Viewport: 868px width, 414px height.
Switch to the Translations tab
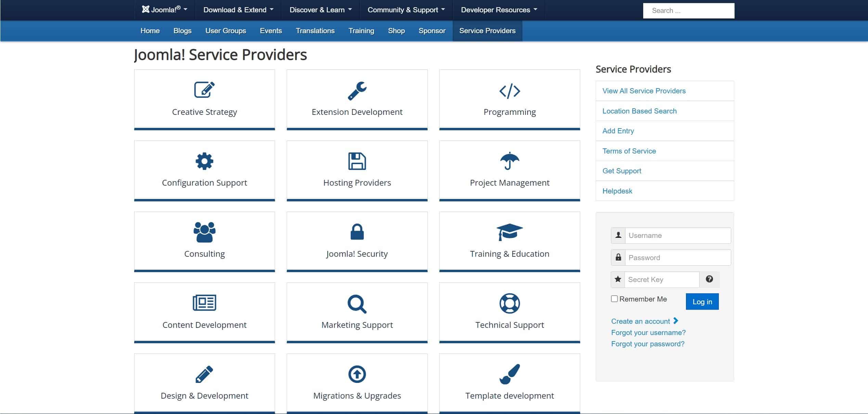tap(315, 31)
